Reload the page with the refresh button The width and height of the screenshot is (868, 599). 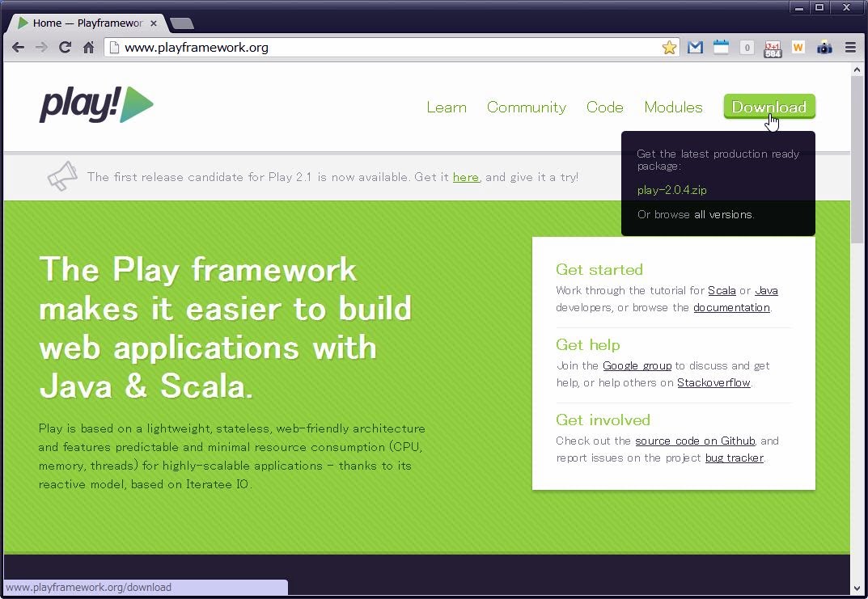65,48
